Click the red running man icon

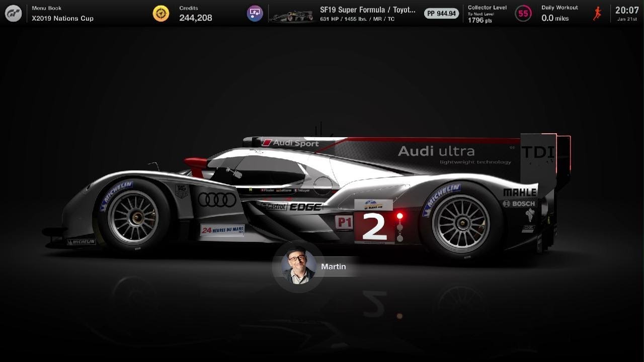click(597, 14)
